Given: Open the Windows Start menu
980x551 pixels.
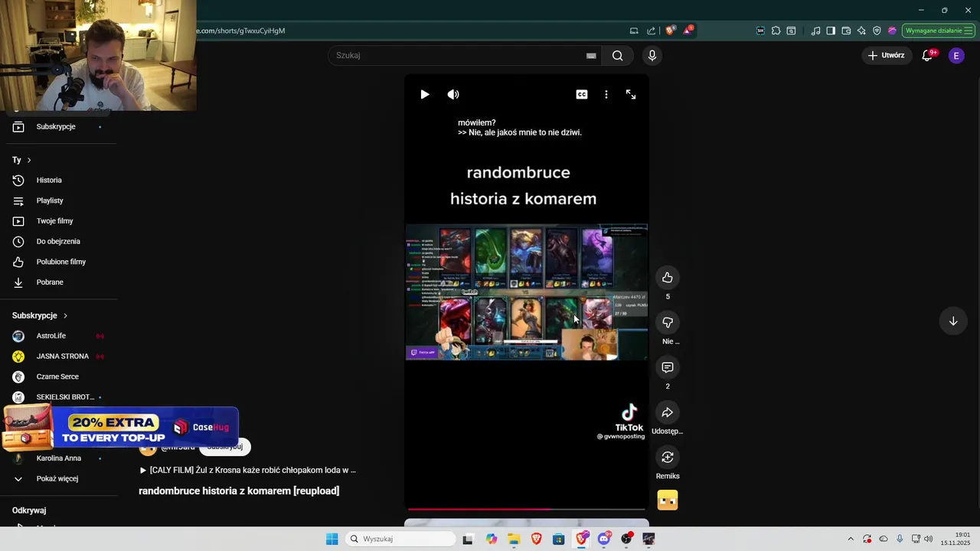Looking at the screenshot, I should tap(332, 539).
